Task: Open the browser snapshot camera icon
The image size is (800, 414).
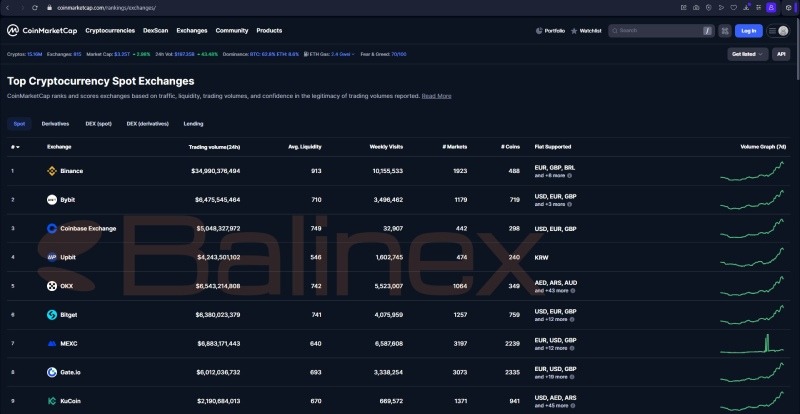Action: coord(696,8)
